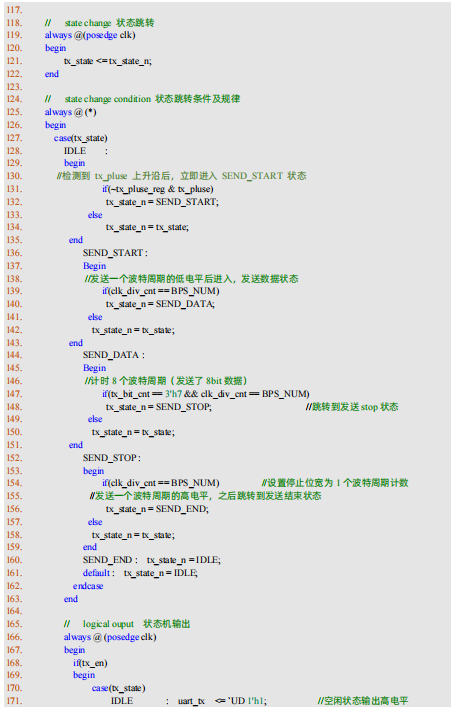Click the uart_tx assignment on line 171
Viewport: 457px width, 716px height.
pyautogui.click(x=222, y=701)
